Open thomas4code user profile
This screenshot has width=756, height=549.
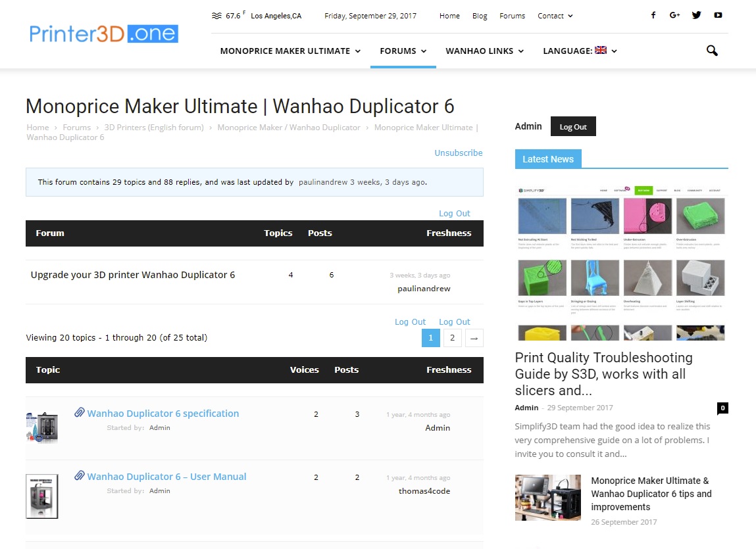pyautogui.click(x=424, y=491)
